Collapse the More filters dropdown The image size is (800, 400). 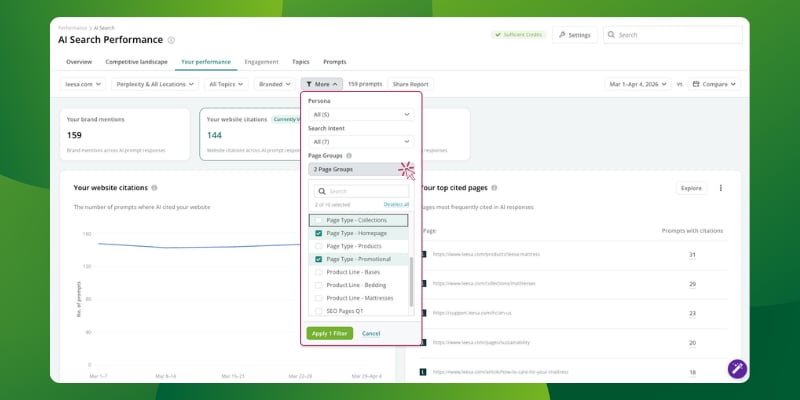pos(322,84)
